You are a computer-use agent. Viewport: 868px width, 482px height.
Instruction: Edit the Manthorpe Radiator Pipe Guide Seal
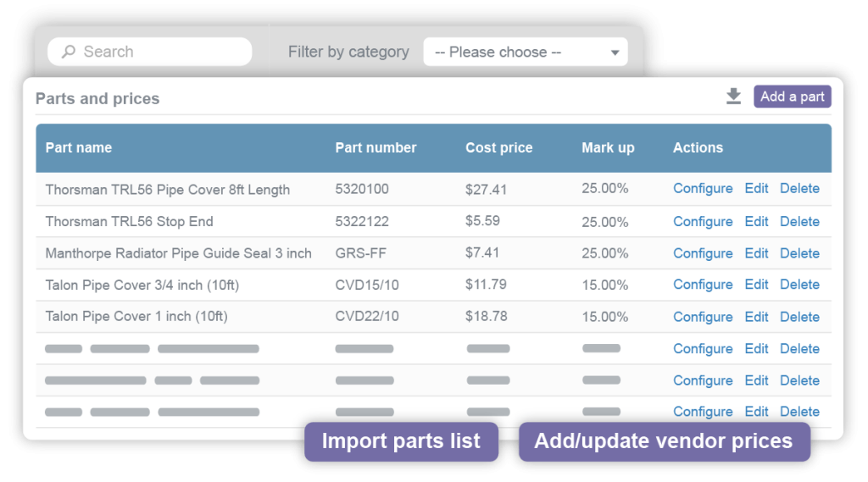pyautogui.click(x=756, y=253)
